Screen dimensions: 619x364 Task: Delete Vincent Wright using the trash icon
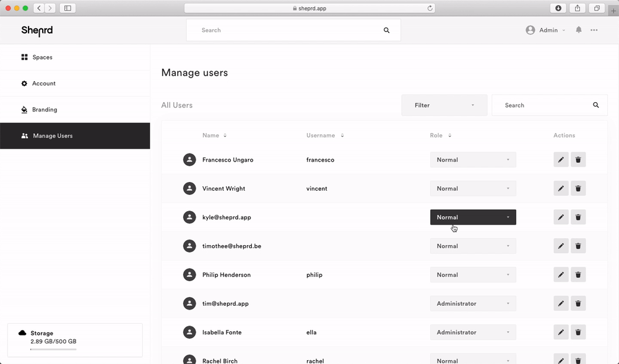coord(578,189)
